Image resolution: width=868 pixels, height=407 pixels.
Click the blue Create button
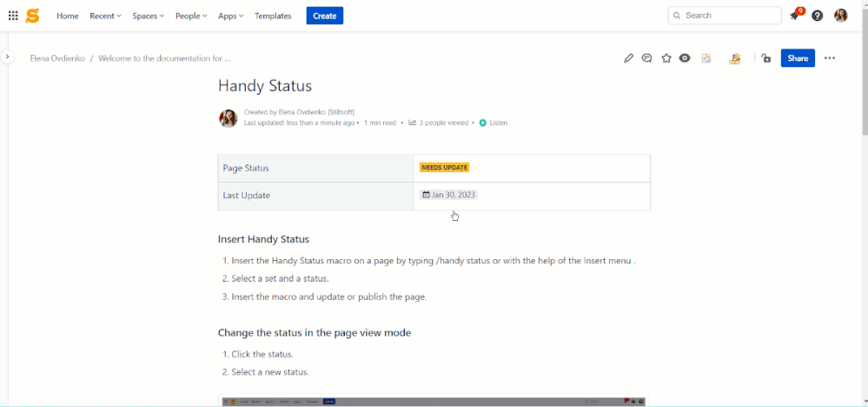tap(325, 16)
